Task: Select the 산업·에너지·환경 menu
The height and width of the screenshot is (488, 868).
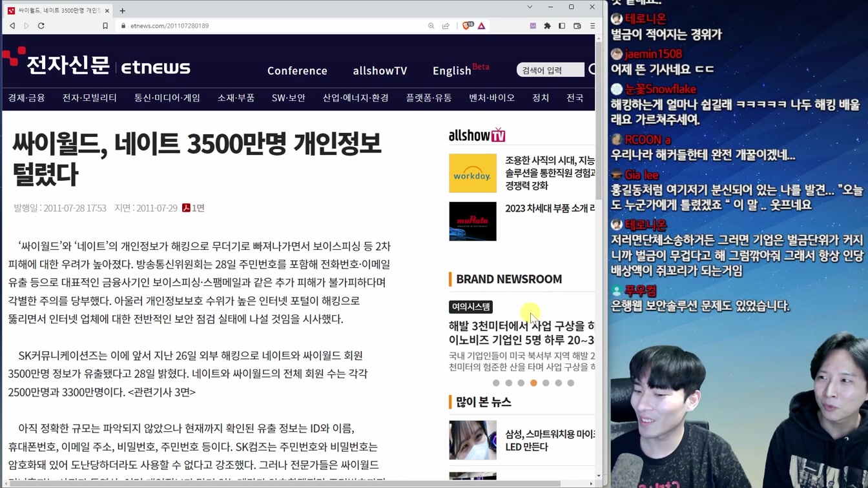Action: pos(355,98)
